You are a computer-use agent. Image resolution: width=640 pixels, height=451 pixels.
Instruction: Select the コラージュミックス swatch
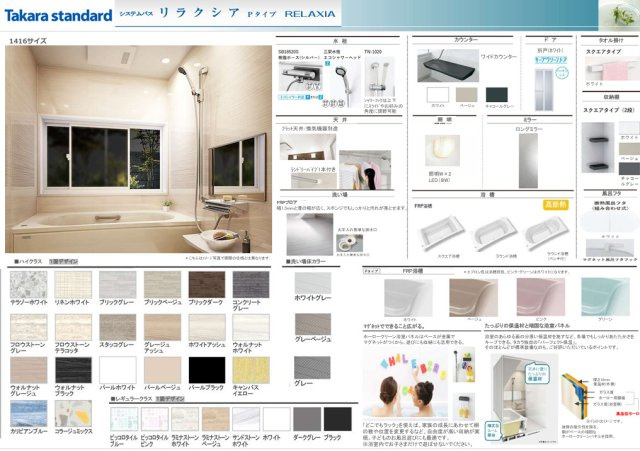73,413
